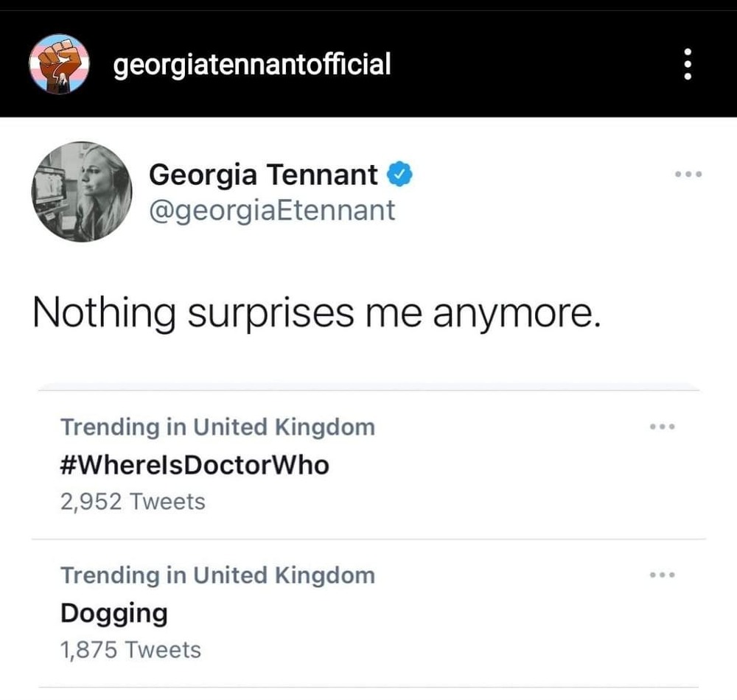The width and height of the screenshot is (737, 700).
Task: Click Trending in United Kingdom above #WhereIsDoctorWho
Action: click(217, 427)
